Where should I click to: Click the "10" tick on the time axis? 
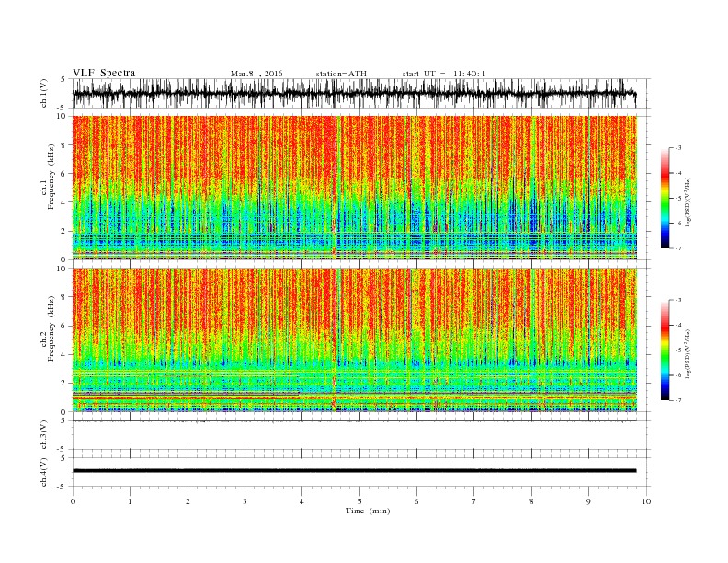click(646, 501)
